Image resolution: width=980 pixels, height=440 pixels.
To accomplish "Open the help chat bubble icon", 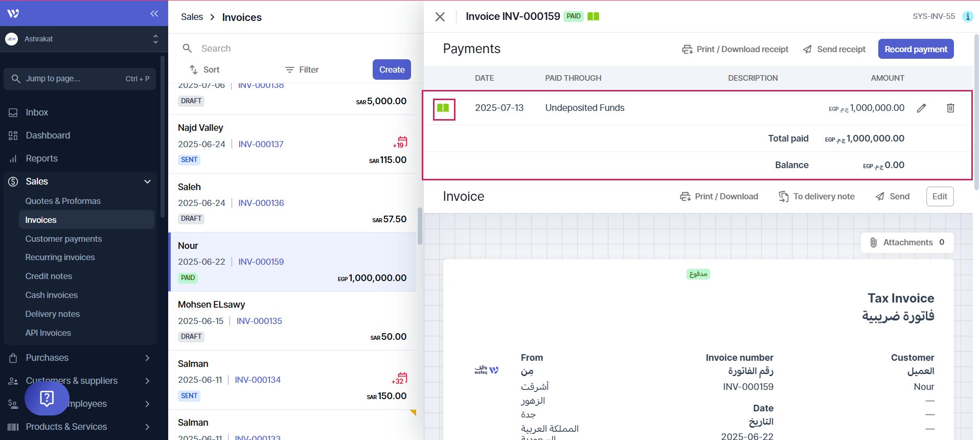I will point(47,398).
